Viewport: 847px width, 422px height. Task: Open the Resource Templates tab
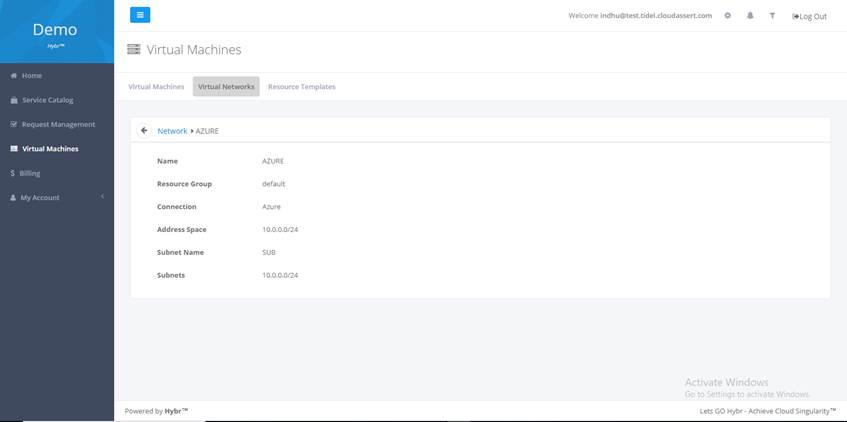301,87
